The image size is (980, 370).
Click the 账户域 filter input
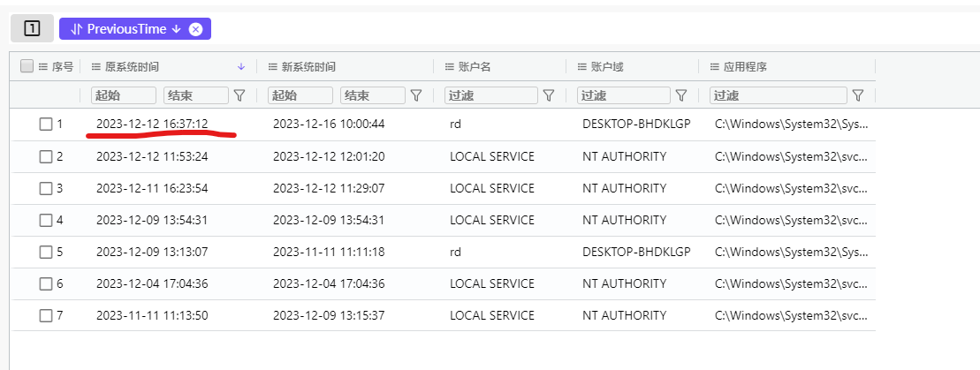(x=624, y=95)
